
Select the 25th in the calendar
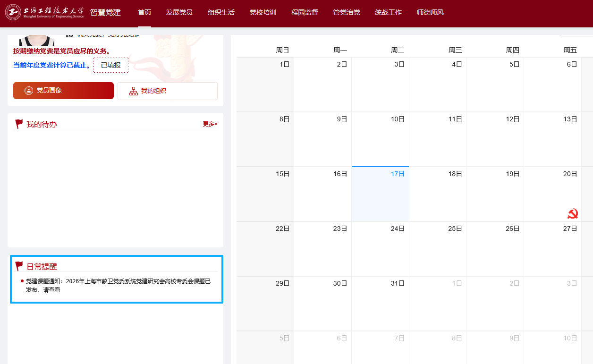438,248
